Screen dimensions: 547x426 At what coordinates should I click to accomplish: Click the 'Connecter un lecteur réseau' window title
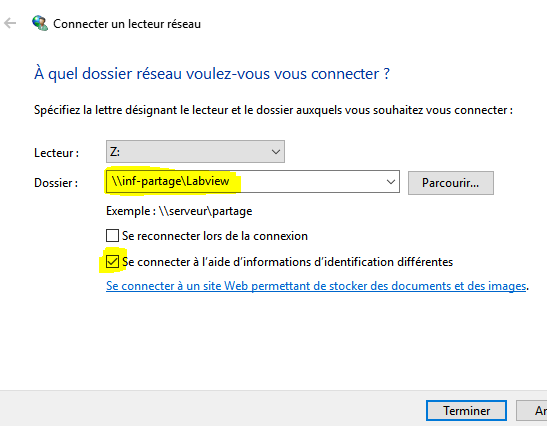[127, 24]
